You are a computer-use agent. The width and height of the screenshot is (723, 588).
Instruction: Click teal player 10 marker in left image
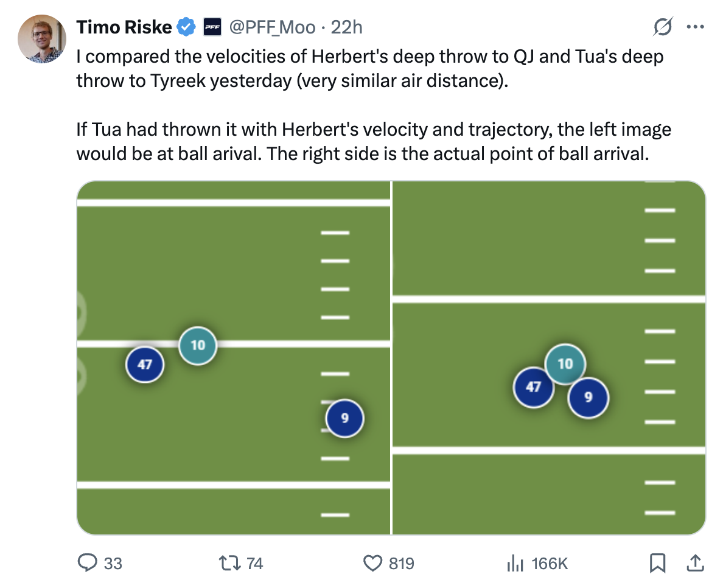click(198, 346)
